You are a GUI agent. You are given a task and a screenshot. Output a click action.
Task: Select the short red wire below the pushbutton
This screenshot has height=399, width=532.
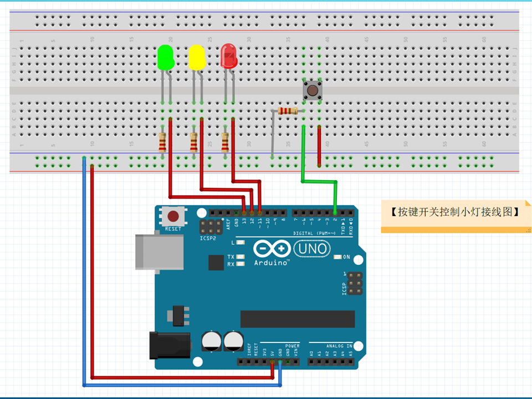point(319,146)
